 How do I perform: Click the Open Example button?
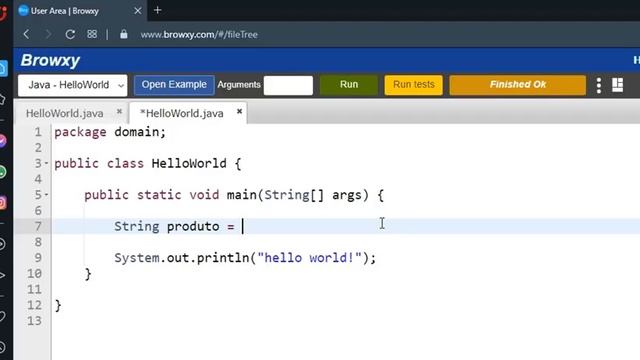[174, 84]
